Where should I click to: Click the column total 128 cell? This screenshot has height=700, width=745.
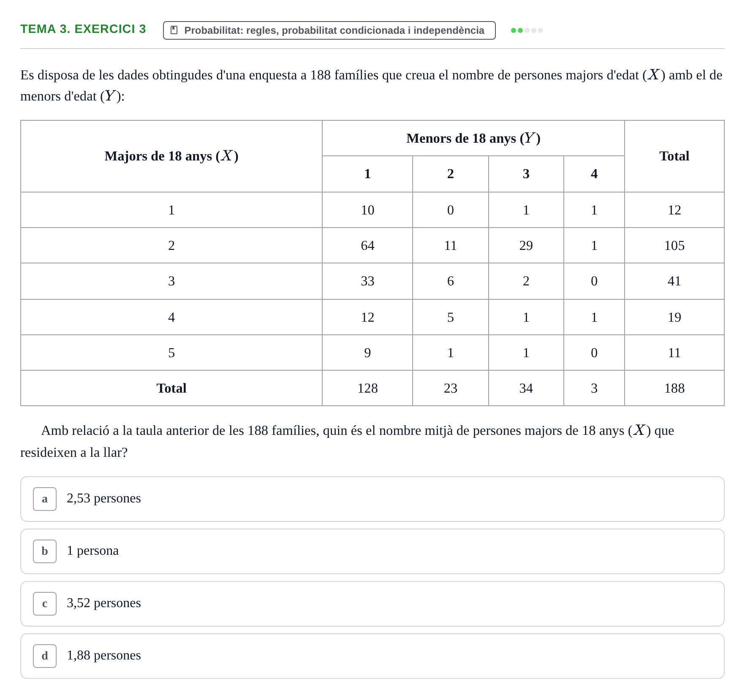click(367, 388)
